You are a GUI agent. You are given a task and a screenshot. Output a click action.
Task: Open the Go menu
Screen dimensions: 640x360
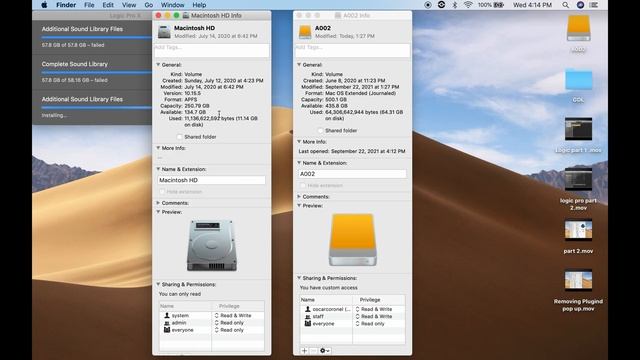coord(149,5)
